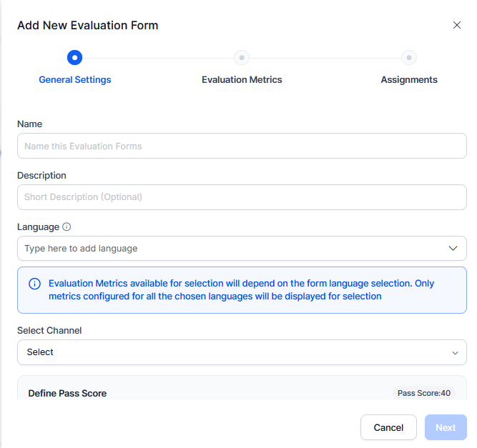
Task: Open the Select Channel combo box
Action: click(242, 352)
